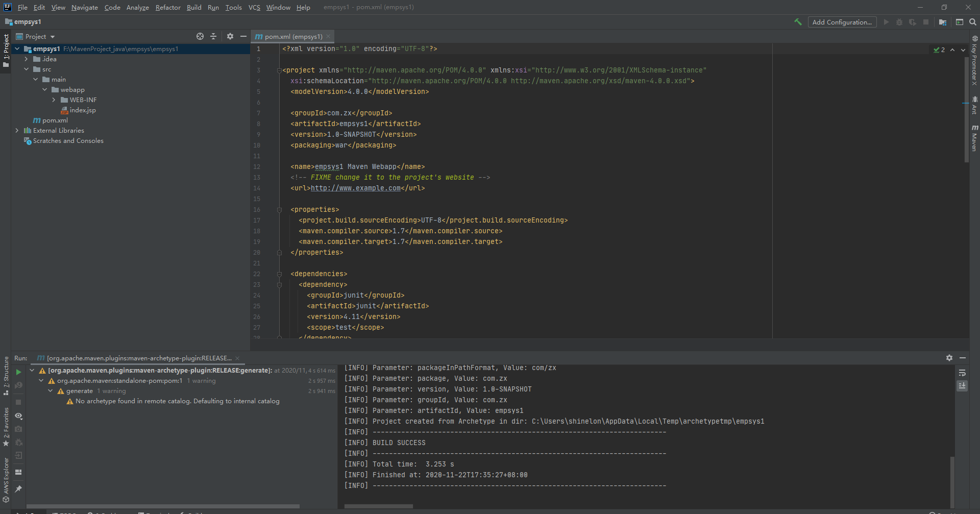Click Select Opened File target icon in Project panel
Image resolution: width=980 pixels, height=514 pixels.
[200, 36]
